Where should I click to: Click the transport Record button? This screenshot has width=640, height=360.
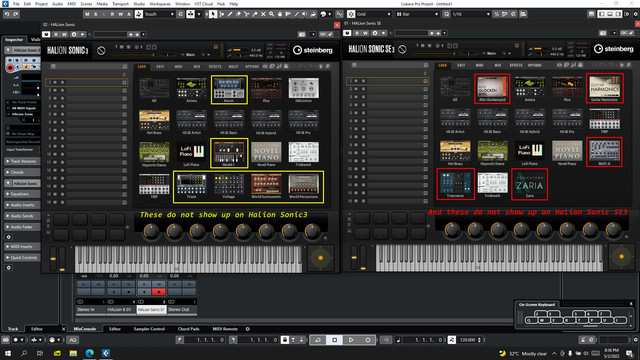[x=368, y=340]
